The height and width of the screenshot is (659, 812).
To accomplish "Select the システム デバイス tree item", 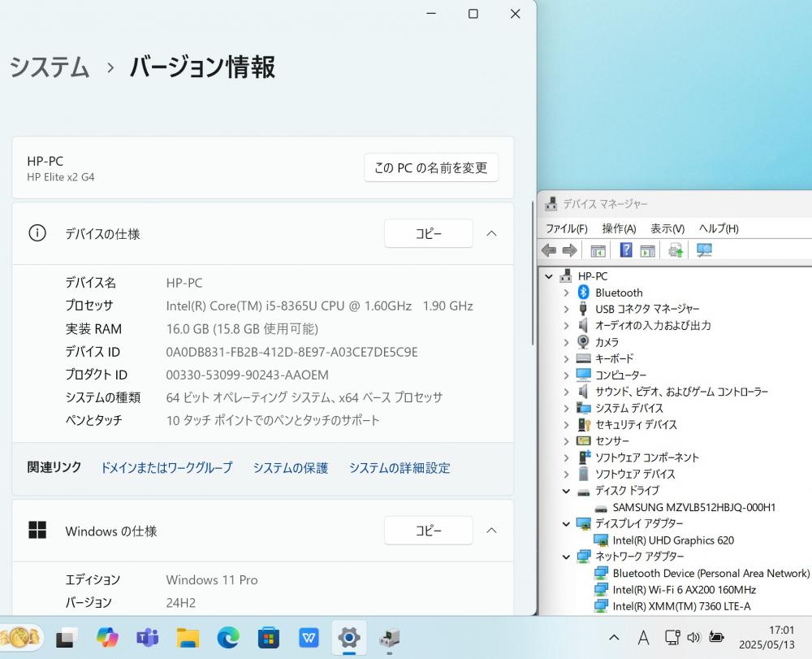I will pyautogui.click(x=629, y=408).
